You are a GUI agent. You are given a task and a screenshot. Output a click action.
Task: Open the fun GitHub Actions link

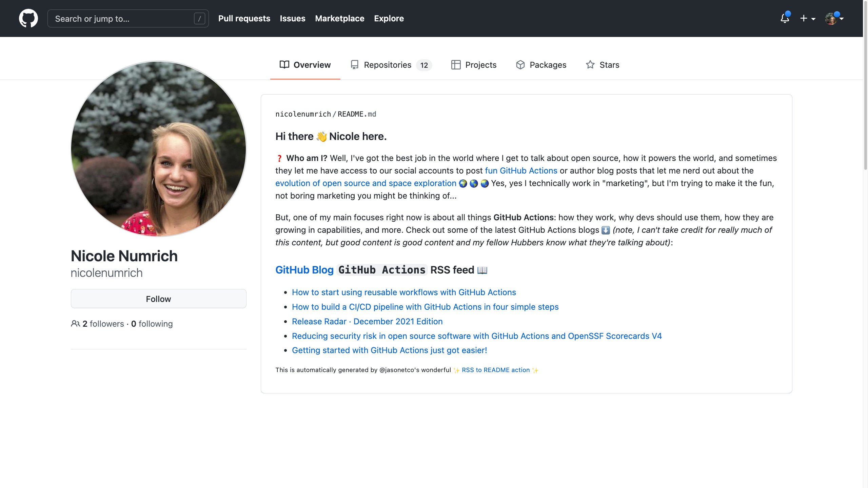[521, 170]
